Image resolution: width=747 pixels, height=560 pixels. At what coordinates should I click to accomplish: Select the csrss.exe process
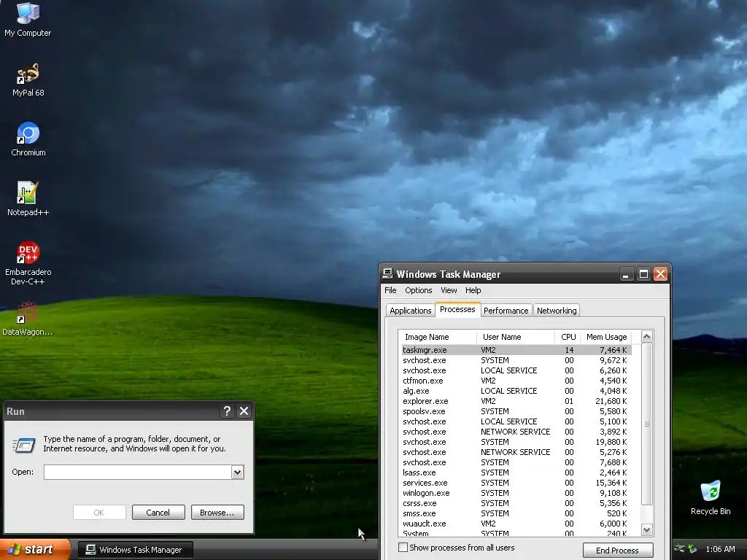516,503
